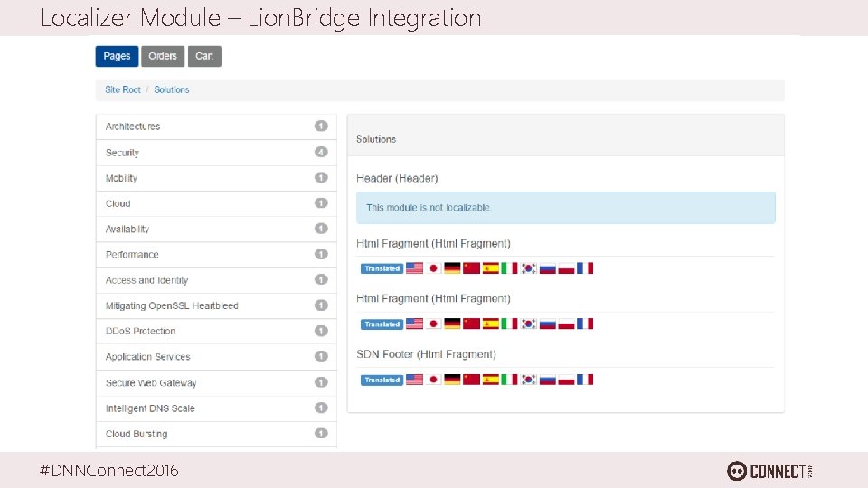Click the China flag in SDN Footer row
The height and width of the screenshot is (488, 868).
pos(471,380)
